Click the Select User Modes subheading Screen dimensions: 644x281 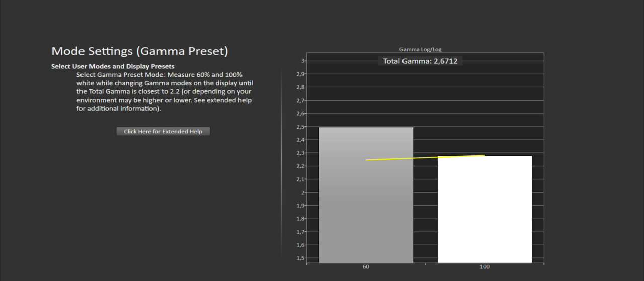coord(113,66)
